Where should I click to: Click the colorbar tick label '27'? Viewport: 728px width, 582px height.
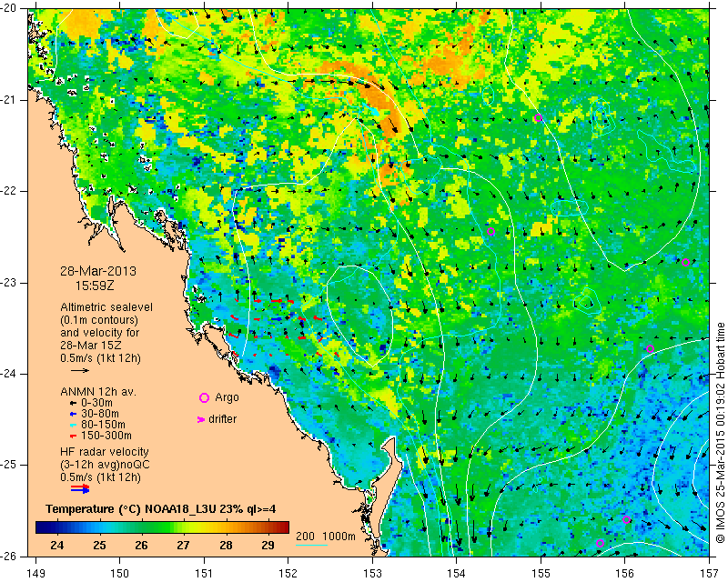[184, 545]
